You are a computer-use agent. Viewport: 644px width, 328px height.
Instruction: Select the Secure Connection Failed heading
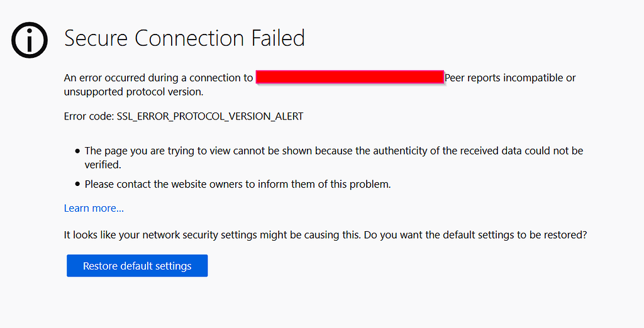184,38
